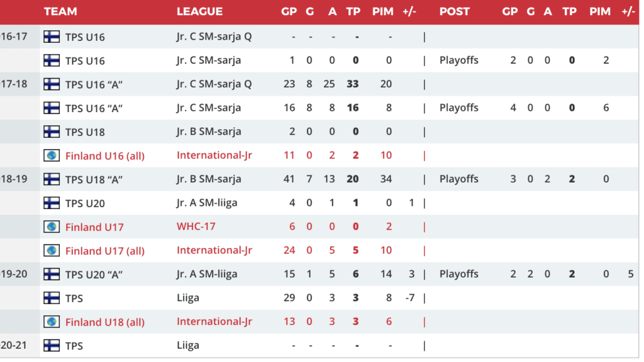The height and width of the screenshot is (362, 644).
Task: Click Jr. C SM-sarja Q in the 16-17 row
Action: coord(214,37)
